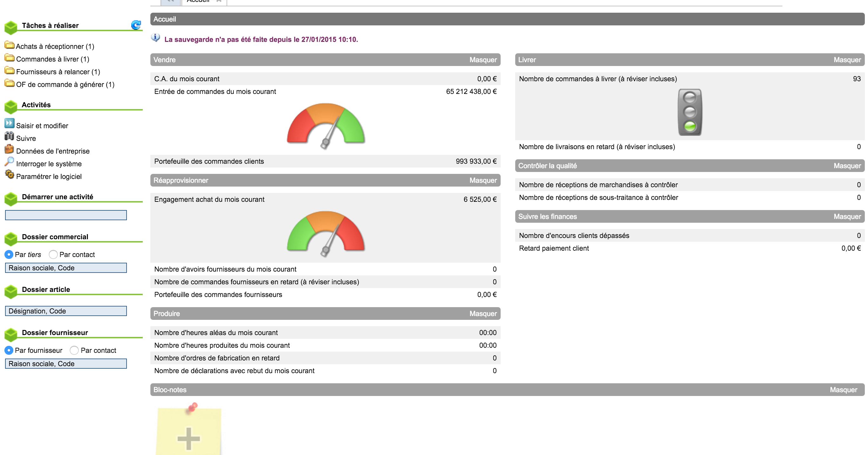Hide the Livrer panel with Masquer
Viewport: 868px width, 455px height.
pos(847,60)
